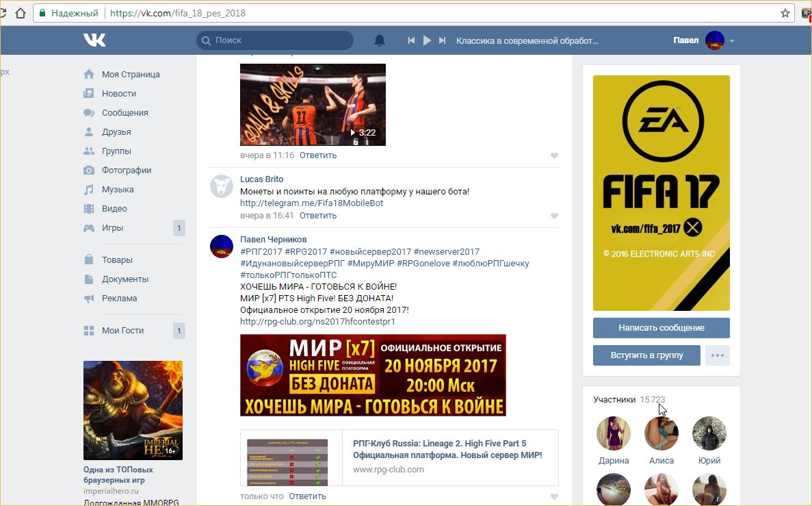This screenshot has width=812, height=506.
Task: Go to previous audio track
Action: tap(411, 40)
